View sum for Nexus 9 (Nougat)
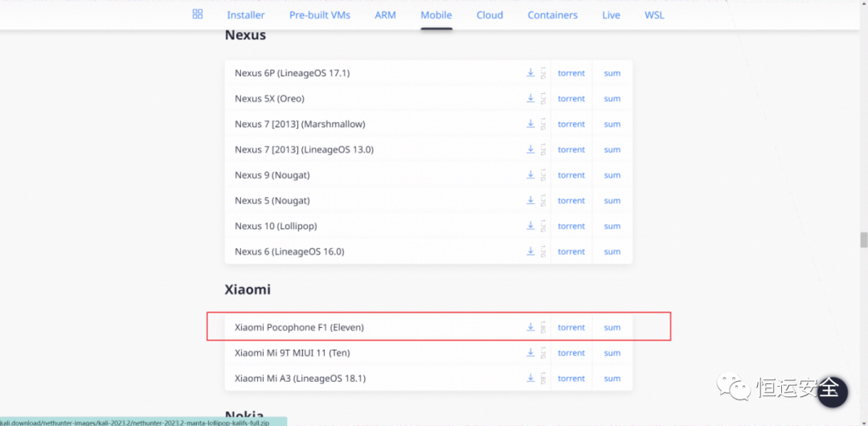 [612, 175]
